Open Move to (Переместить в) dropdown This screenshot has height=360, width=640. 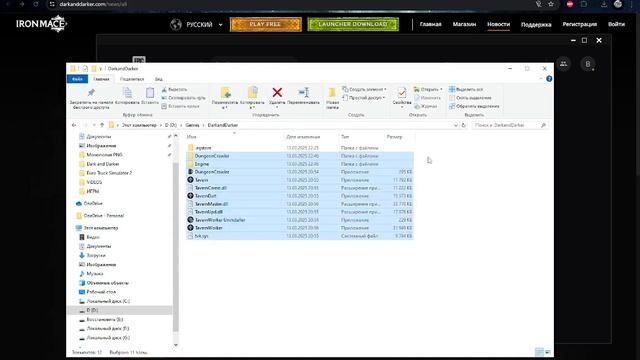pos(225,97)
